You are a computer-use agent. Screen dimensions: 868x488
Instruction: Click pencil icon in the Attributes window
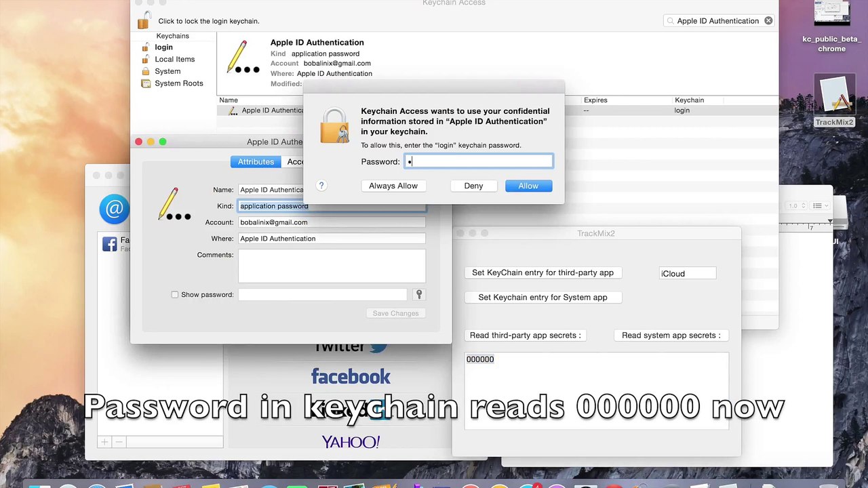(174, 204)
